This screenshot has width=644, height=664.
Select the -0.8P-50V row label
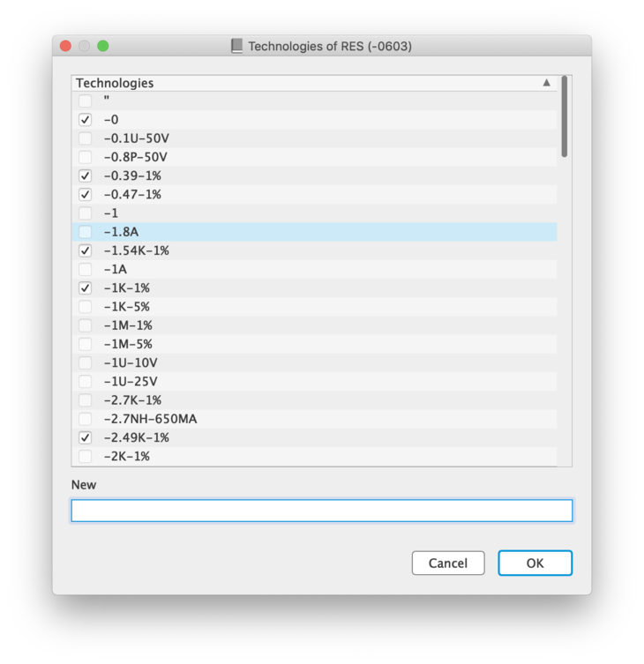tap(136, 157)
